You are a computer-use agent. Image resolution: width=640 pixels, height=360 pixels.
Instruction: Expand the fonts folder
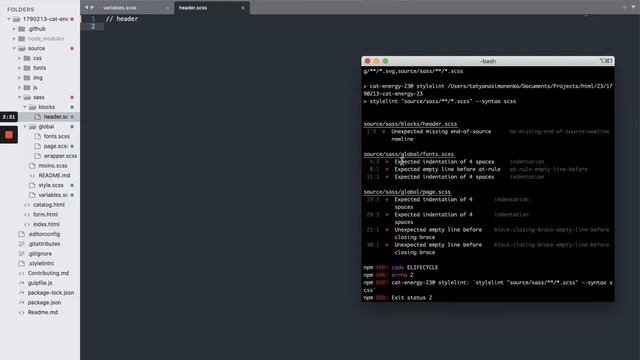click(x=19, y=68)
